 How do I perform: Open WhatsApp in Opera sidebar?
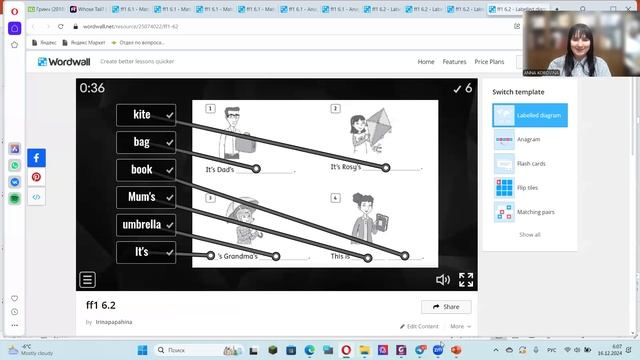(15, 165)
